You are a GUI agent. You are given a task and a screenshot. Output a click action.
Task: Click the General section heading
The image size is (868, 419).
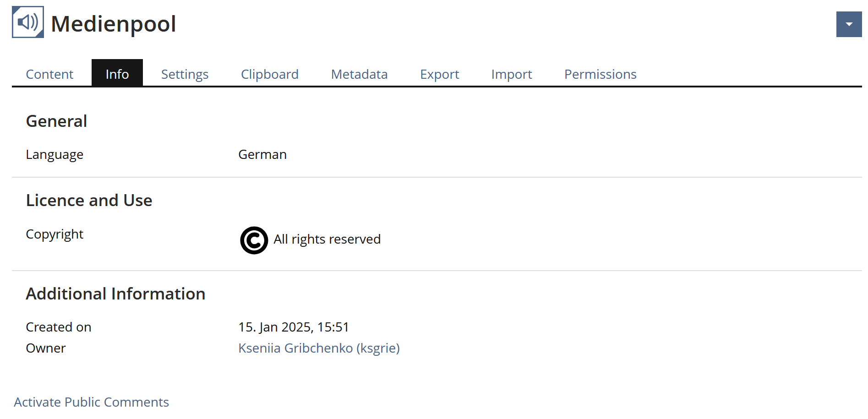click(56, 121)
